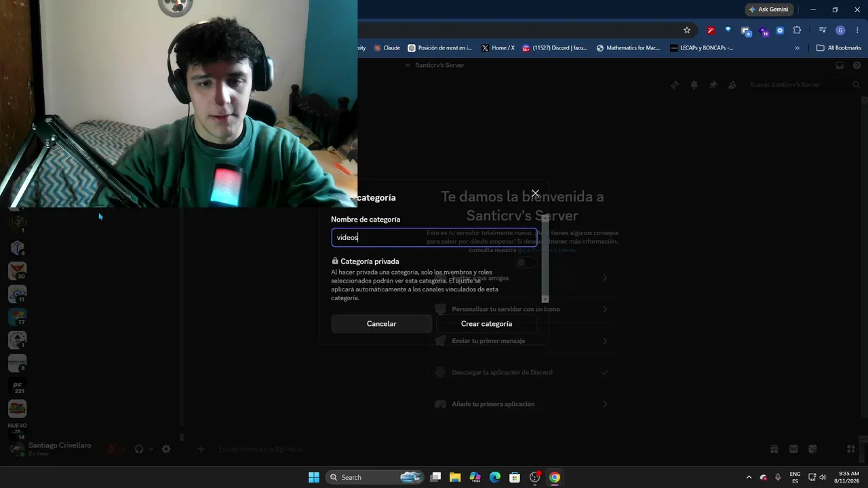
Task: Toggle the private category switch
Action: click(526, 262)
